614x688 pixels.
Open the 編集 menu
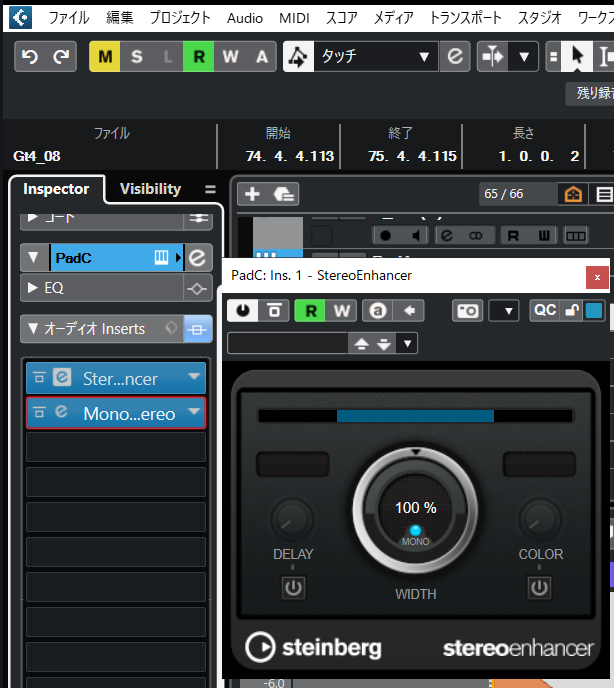point(119,18)
